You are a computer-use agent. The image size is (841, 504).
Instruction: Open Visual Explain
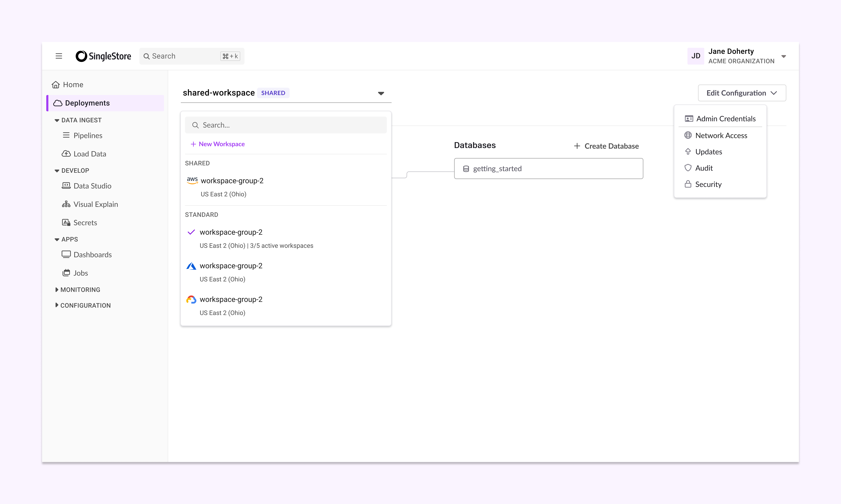pyautogui.click(x=96, y=204)
